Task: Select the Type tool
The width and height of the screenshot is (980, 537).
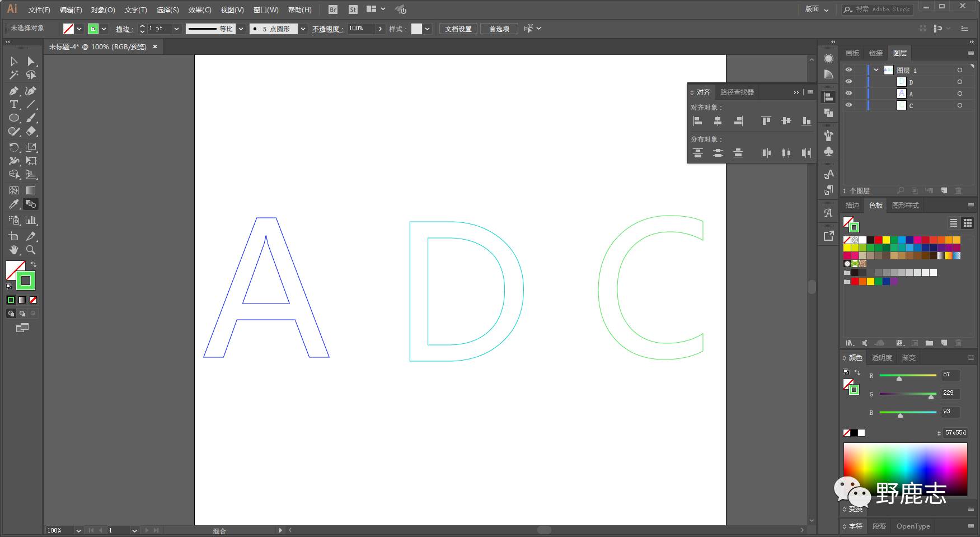Action: point(14,105)
